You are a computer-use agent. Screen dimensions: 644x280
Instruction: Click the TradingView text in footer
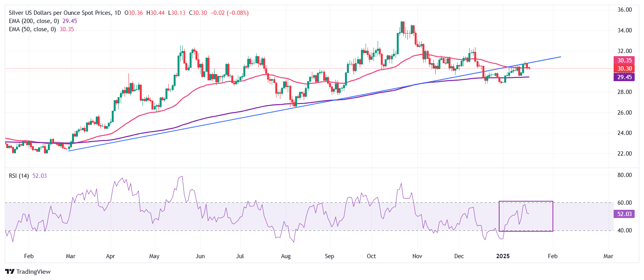point(33,272)
